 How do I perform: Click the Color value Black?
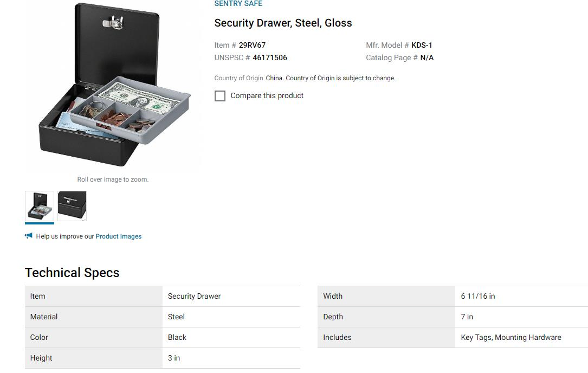point(177,337)
